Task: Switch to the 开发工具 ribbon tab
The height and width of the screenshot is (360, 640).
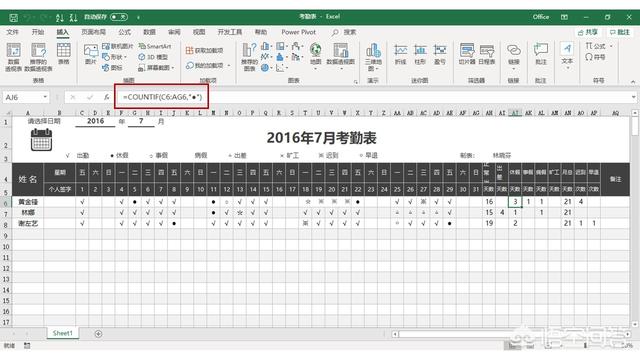Action: [230, 32]
